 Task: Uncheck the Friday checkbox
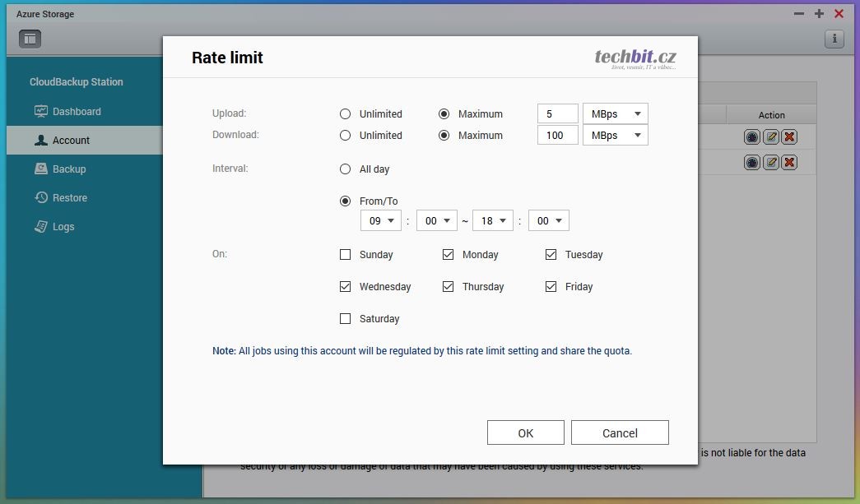(551, 287)
